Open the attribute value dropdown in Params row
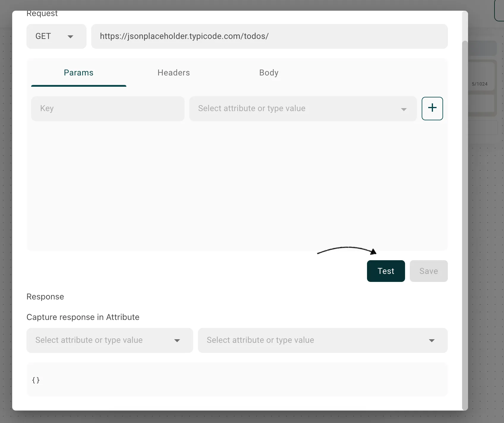The height and width of the screenshot is (423, 504). 404,109
